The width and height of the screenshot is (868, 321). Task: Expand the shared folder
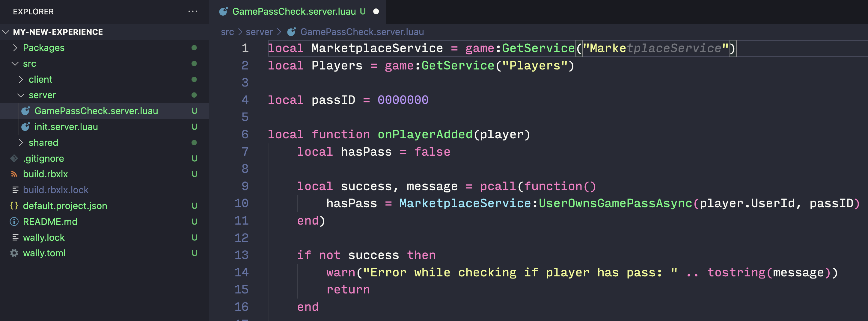click(21, 143)
